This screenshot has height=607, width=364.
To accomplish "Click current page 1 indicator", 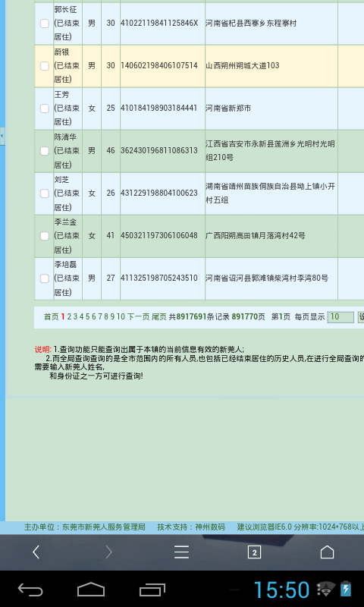I will pyautogui.click(x=63, y=317).
